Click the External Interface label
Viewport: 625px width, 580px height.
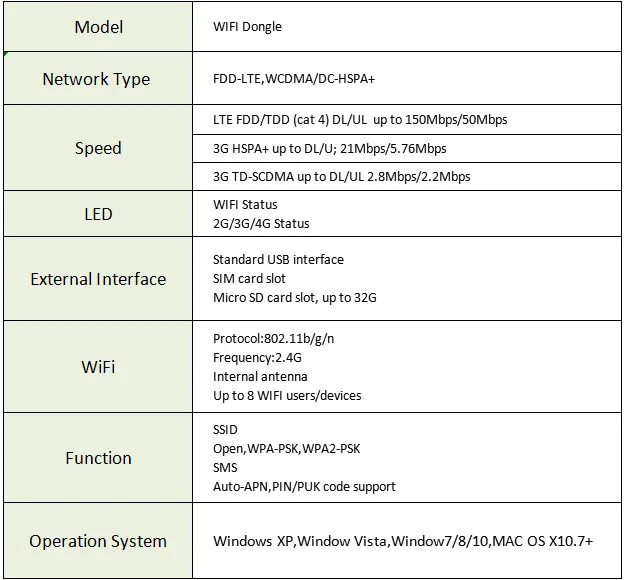98,279
